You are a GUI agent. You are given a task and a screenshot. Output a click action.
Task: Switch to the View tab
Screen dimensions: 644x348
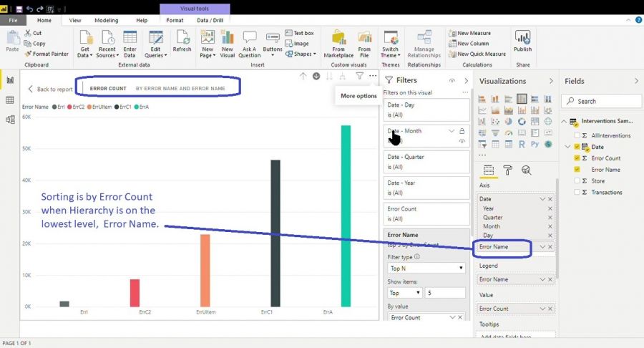click(75, 20)
